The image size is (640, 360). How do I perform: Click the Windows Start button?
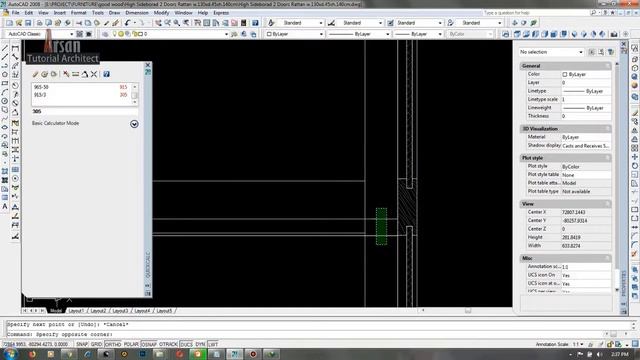10,353
